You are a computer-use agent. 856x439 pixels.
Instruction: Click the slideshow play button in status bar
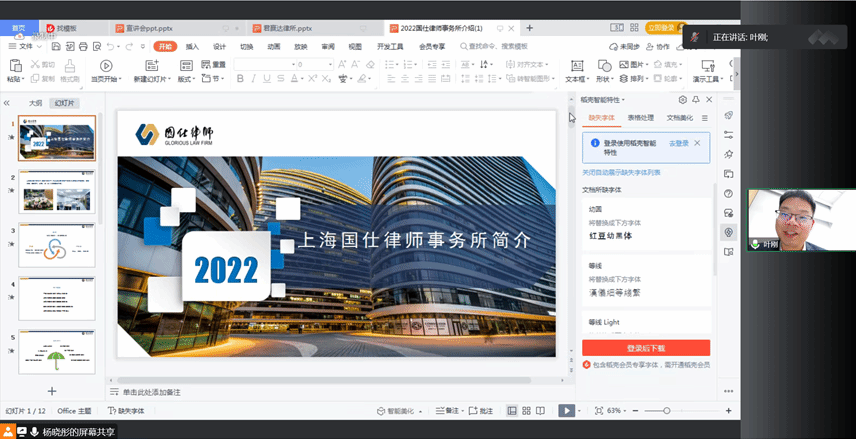click(x=566, y=410)
